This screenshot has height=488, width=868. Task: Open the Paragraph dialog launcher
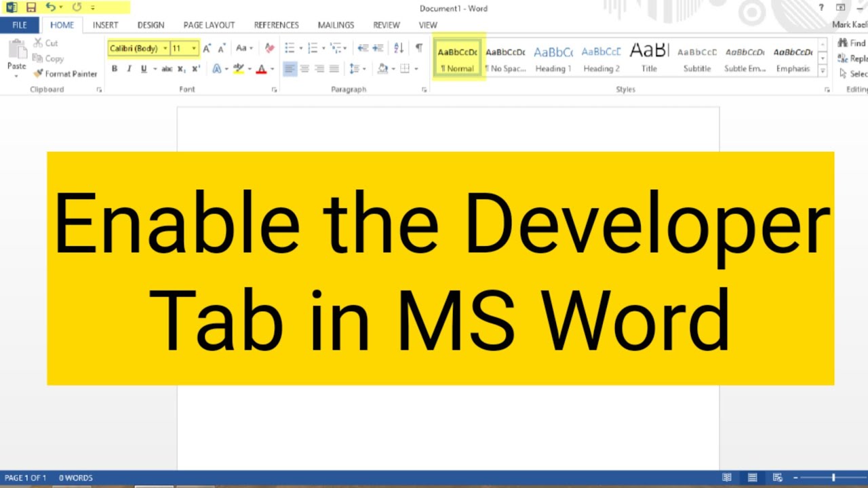click(x=425, y=89)
